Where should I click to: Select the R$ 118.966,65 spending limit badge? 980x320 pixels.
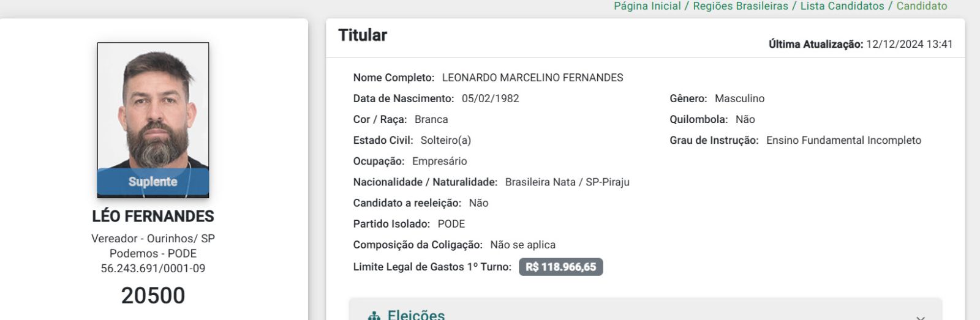pos(560,267)
